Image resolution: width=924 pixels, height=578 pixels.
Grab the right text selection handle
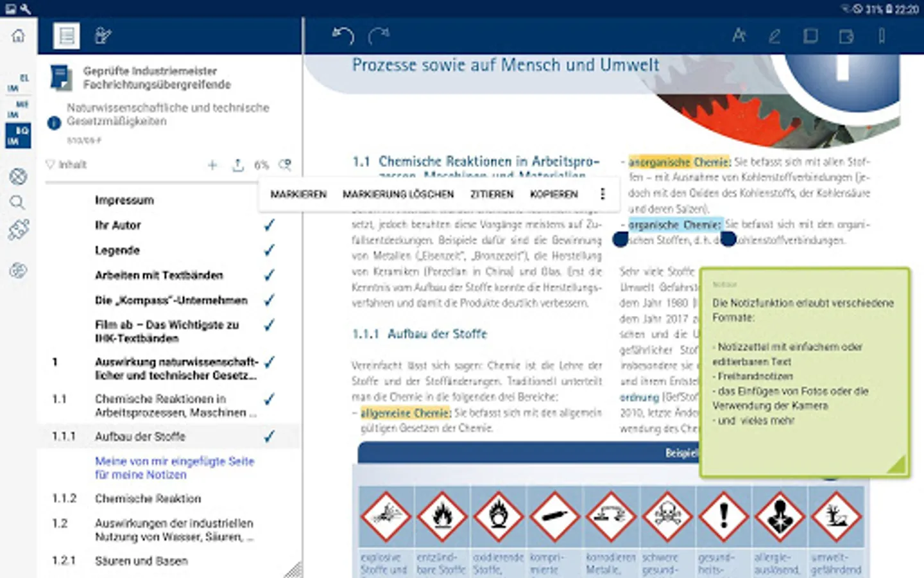(728, 240)
